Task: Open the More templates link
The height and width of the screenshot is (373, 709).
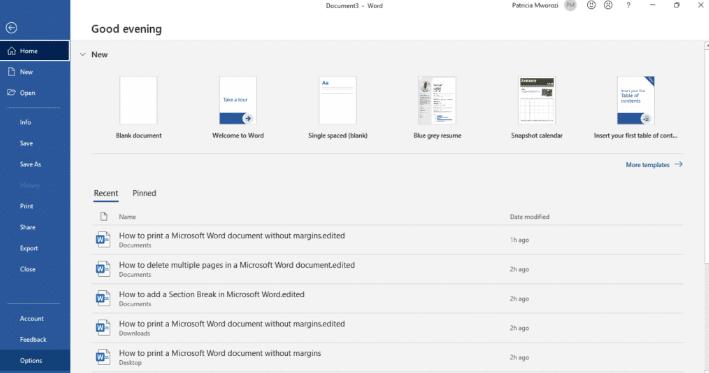Action: [654, 165]
